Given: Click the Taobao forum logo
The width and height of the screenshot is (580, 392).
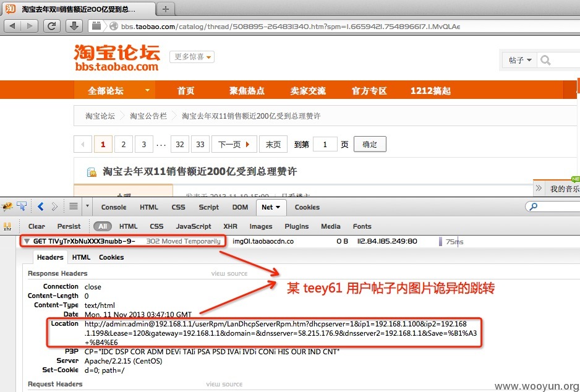Looking at the screenshot, I should [x=117, y=58].
